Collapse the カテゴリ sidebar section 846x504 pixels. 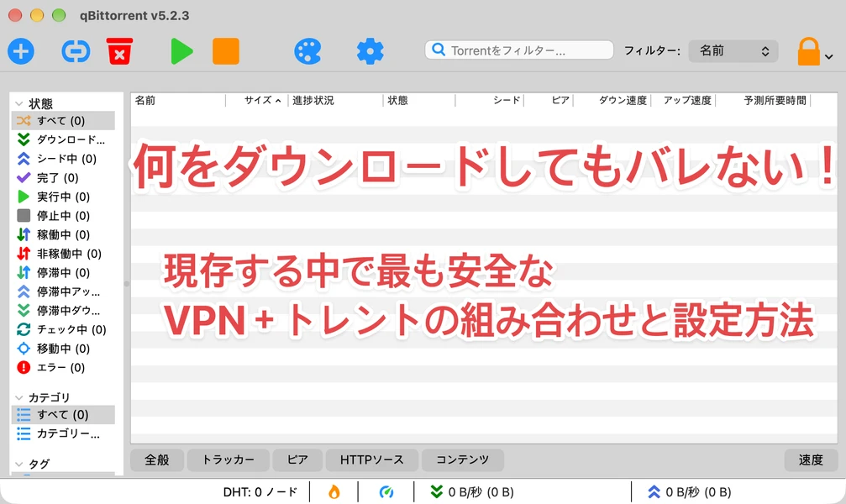(x=18, y=397)
